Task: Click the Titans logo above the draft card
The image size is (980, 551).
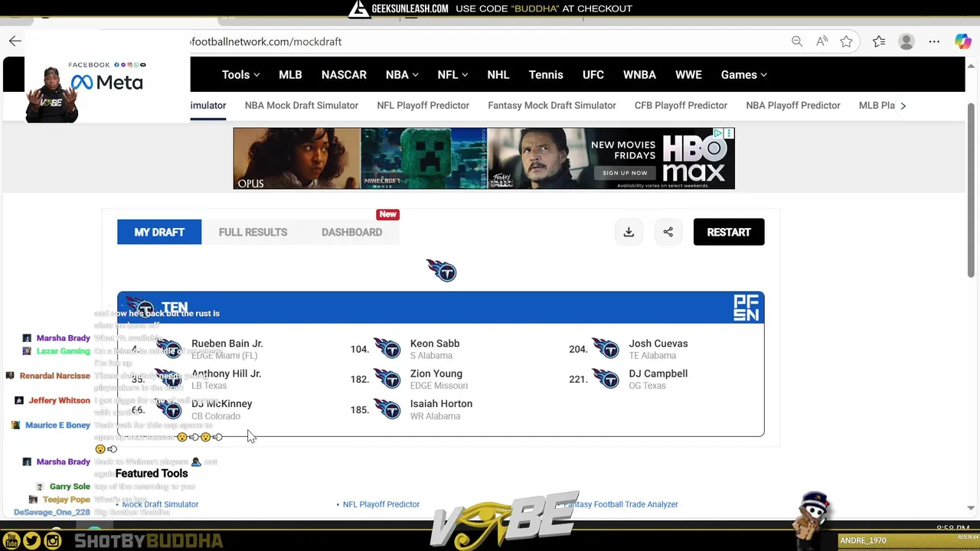Action: [441, 270]
